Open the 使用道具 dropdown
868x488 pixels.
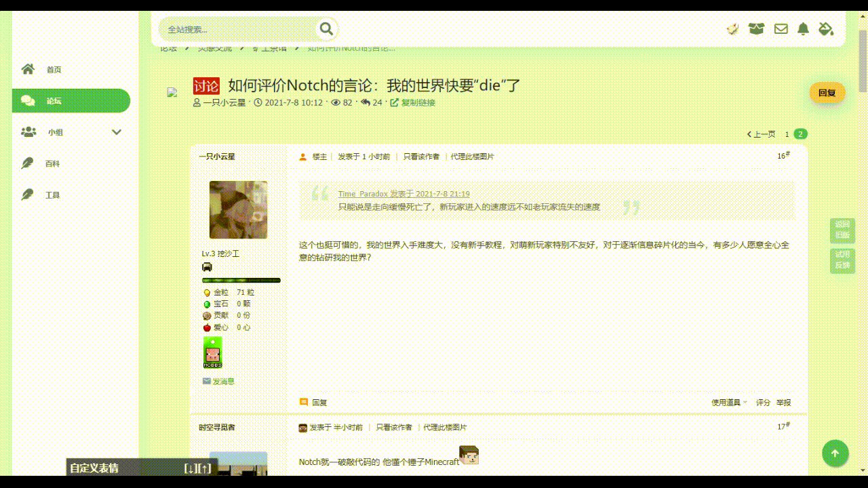pos(729,403)
